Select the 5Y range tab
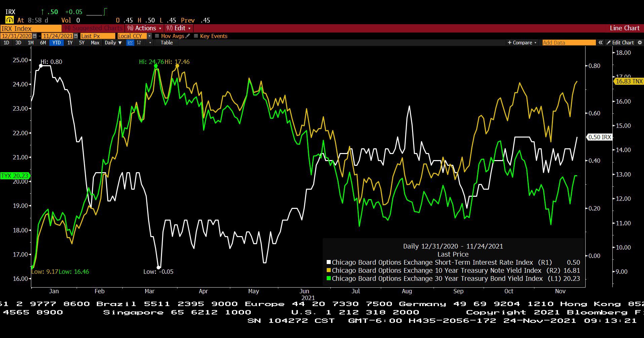The width and height of the screenshot is (644, 338). [82, 43]
